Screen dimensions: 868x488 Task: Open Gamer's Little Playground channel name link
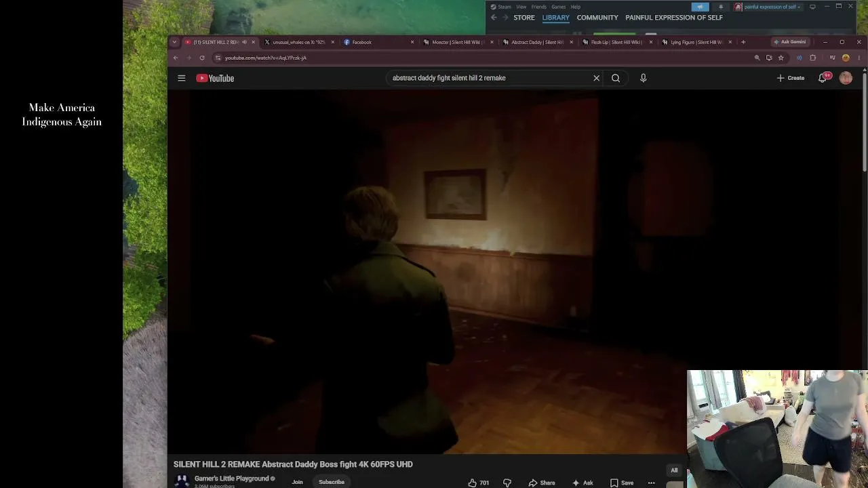click(x=232, y=479)
